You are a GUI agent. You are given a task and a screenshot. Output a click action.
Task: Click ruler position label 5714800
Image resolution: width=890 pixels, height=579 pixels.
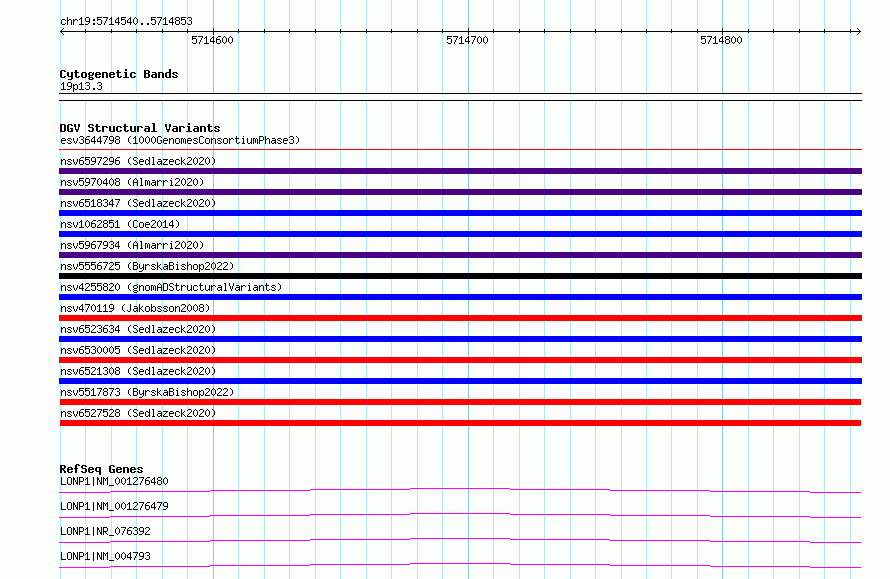721,40
